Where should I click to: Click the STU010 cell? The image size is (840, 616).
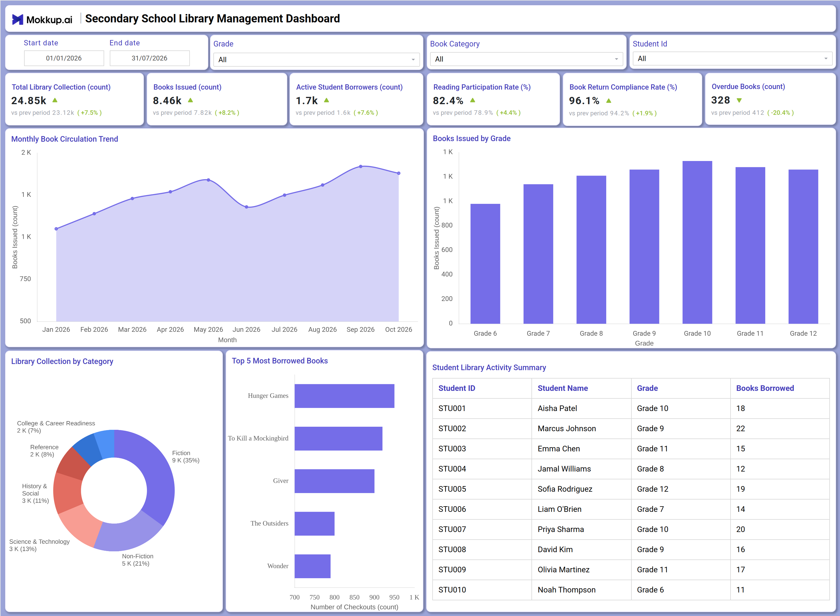(x=482, y=589)
